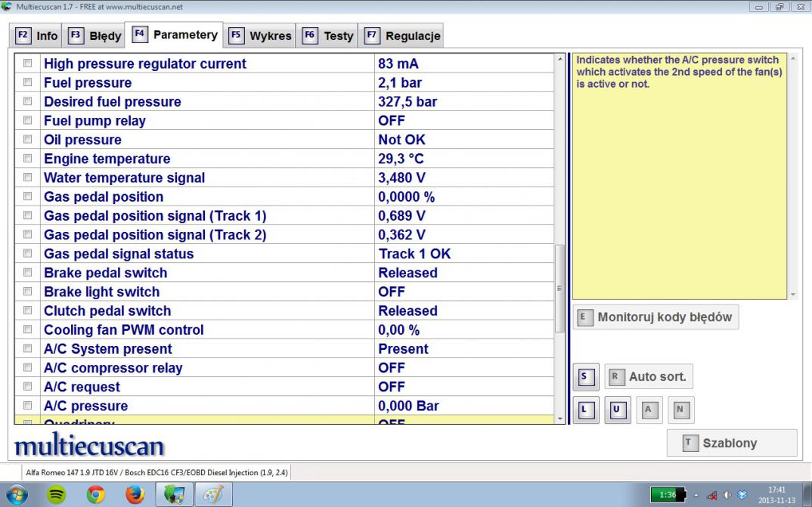Screen dimensions: 812x507
Task: Click the Dropbox tray icon
Action: 742,495
